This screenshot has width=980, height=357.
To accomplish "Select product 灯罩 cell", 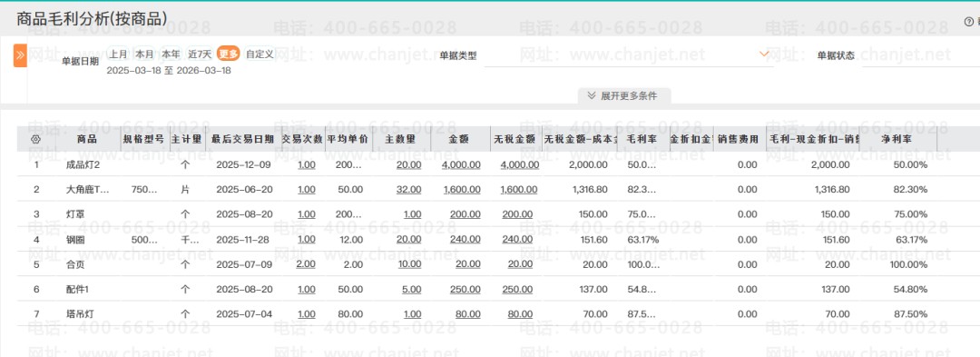I will click(75, 214).
